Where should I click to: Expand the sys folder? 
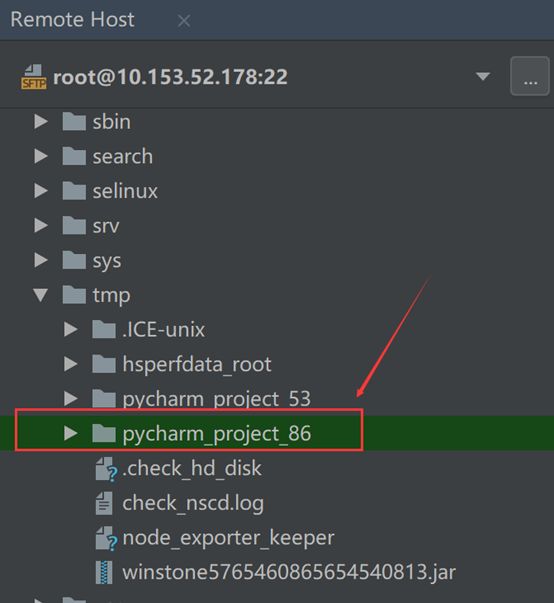point(41,260)
